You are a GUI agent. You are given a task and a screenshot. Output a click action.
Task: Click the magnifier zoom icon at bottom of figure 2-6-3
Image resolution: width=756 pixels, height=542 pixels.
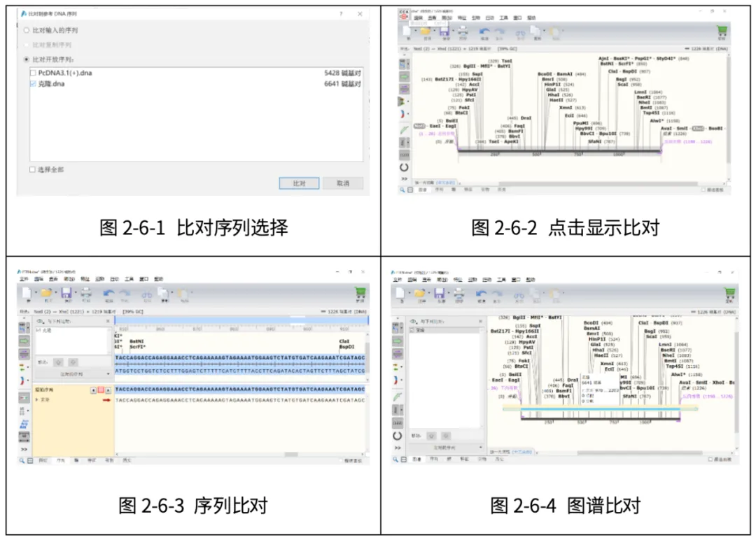coord(22,459)
